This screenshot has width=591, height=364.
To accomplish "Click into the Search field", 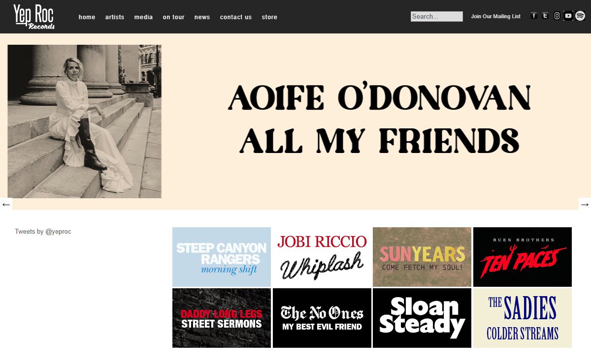I will [x=437, y=16].
